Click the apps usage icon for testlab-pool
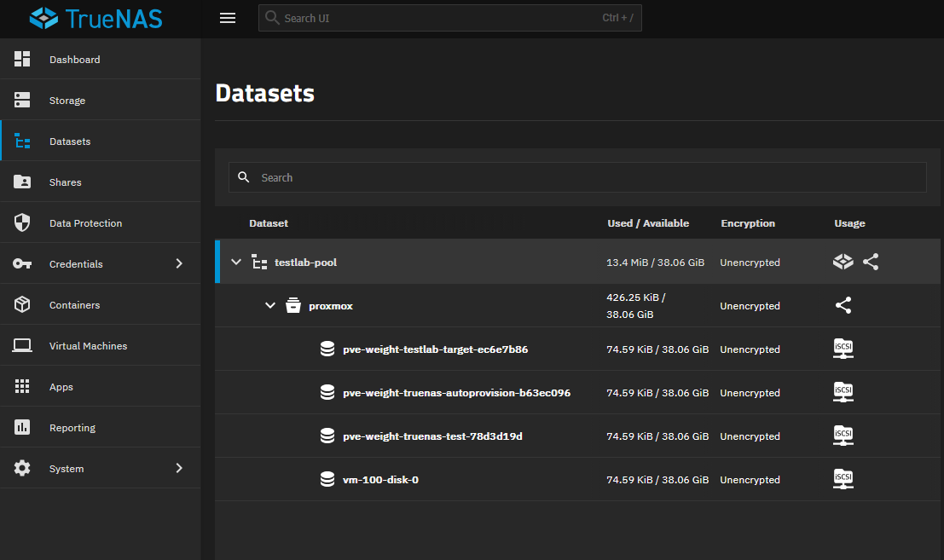 click(x=843, y=262)
